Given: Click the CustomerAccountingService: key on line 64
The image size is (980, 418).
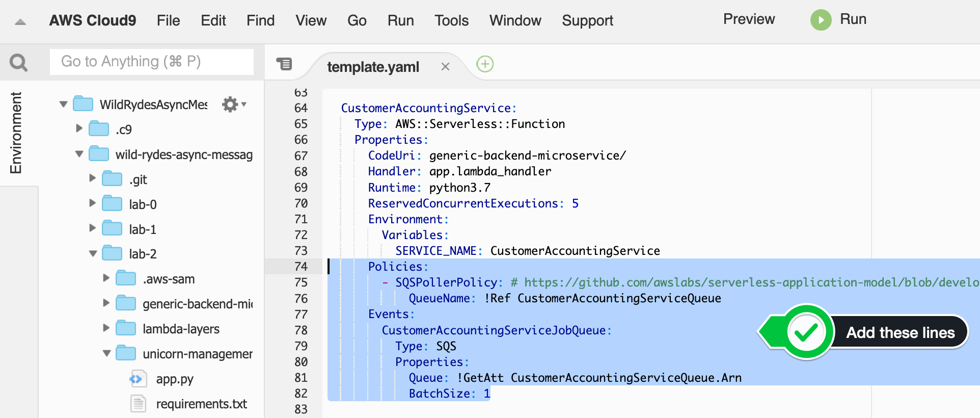Looking at the screenshot, I should (429, 108).
